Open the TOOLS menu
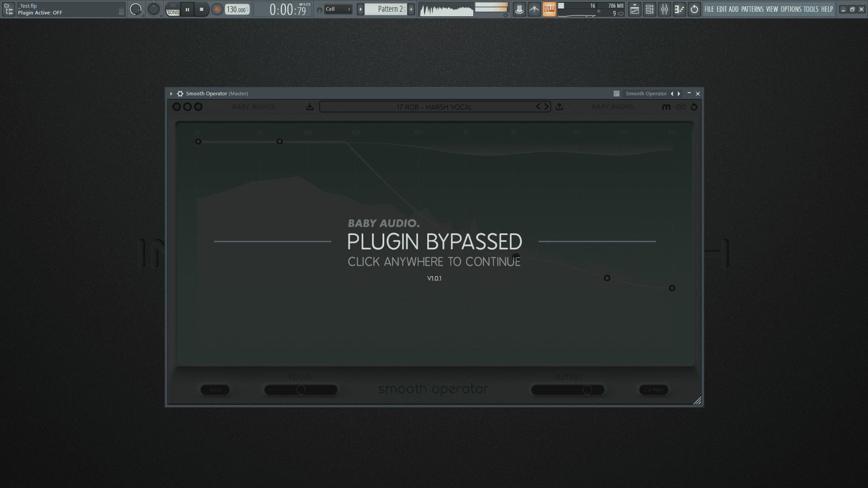This screenshot has width=868, height=488. [x=811, y=9]
